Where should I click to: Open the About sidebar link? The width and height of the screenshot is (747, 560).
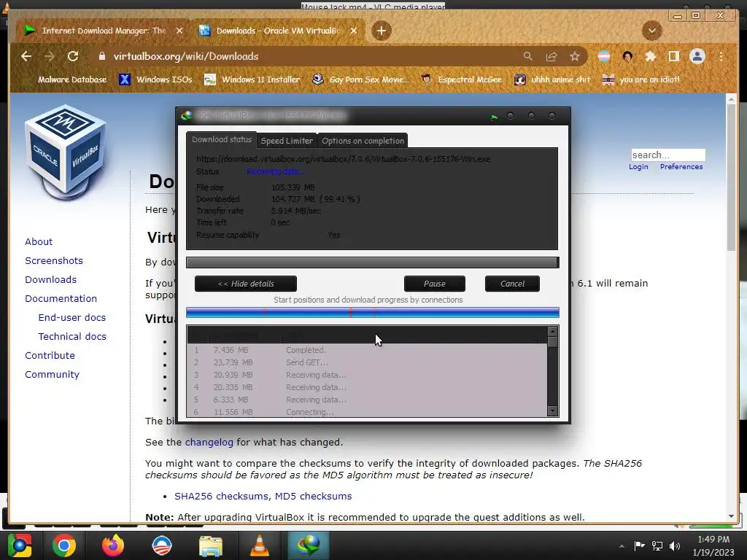pyautogui.click(x=39, y=241)
